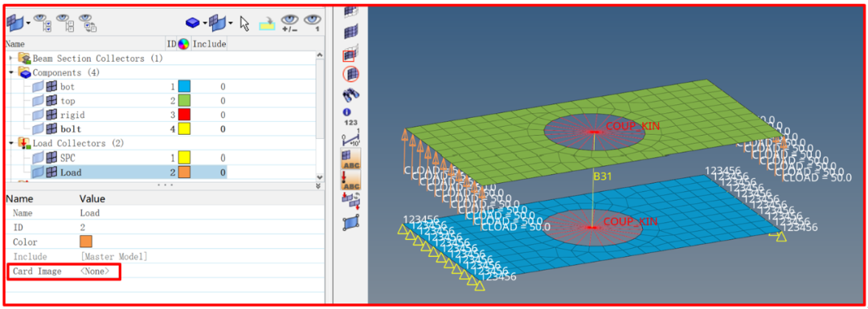Screen dimensions: 868x309
Task: Click the isolate only eye 1 icon
Action: (313, 22)
